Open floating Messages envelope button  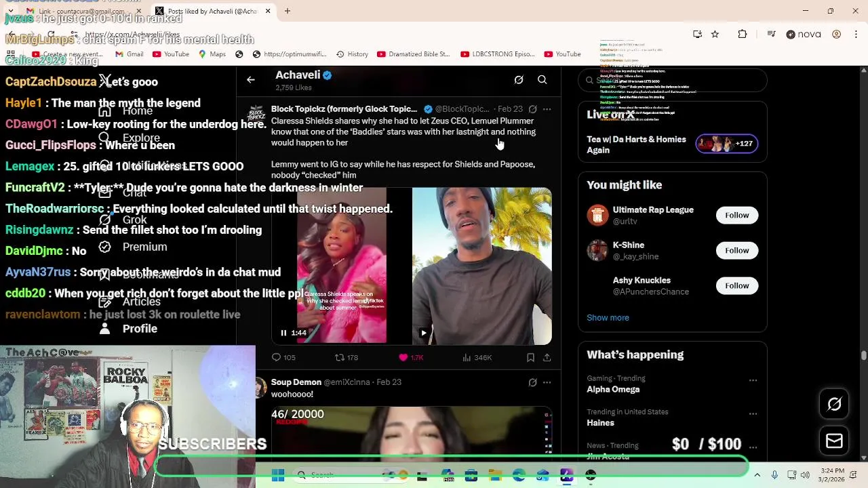pos(834,441)
